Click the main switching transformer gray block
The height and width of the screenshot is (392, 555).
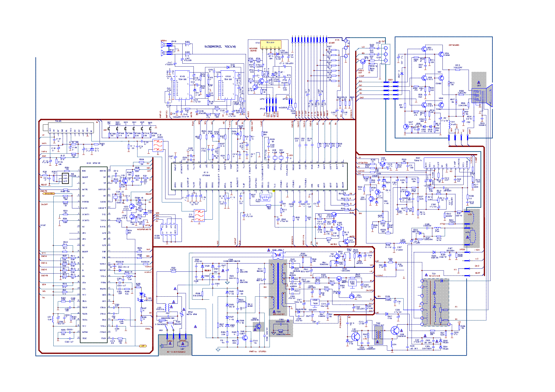(278, 287)
